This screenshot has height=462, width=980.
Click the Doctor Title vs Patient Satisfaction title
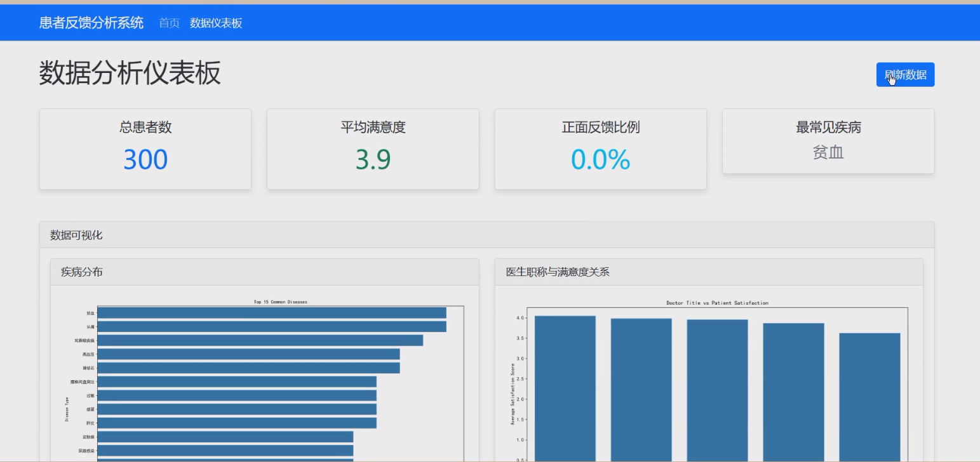click(717, 303)
